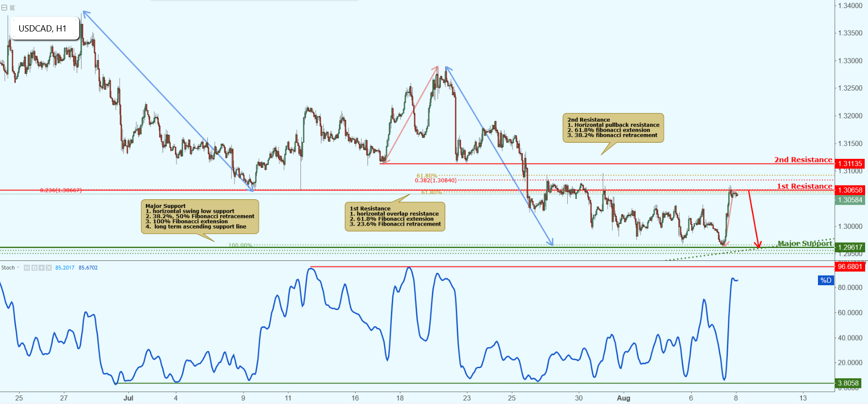
Task: Select the 1st Resistance callout note
Action: [395, 217]
